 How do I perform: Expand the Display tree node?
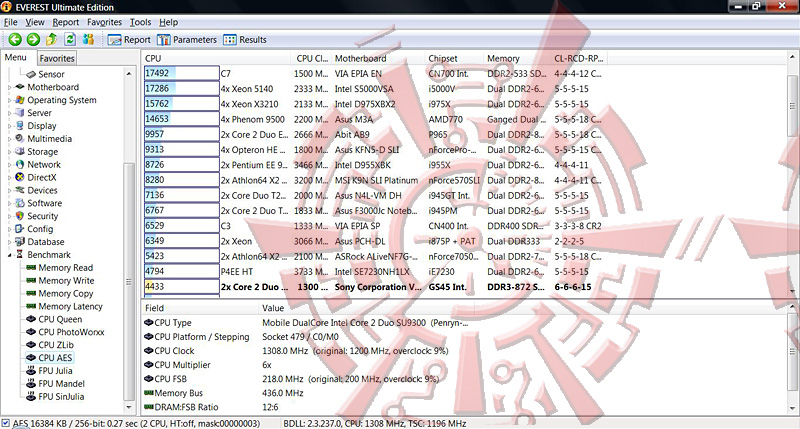[10, 125]
